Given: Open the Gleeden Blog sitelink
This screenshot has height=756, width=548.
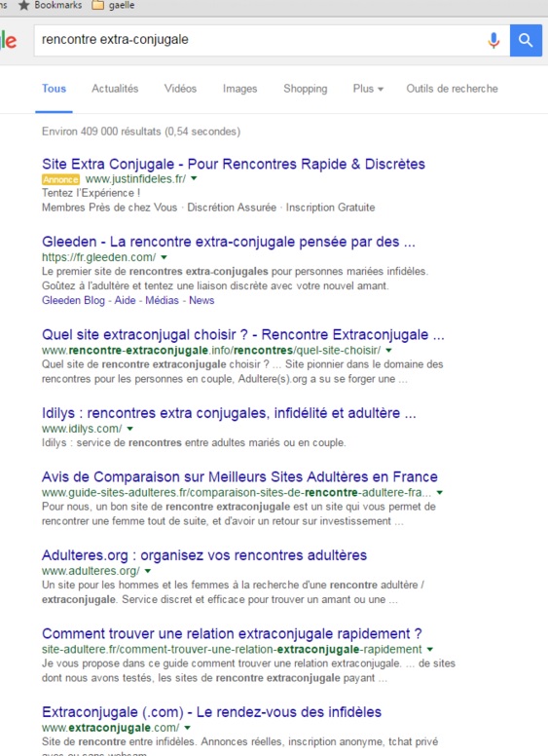Looking at the screenshot, I should [73, 300].
